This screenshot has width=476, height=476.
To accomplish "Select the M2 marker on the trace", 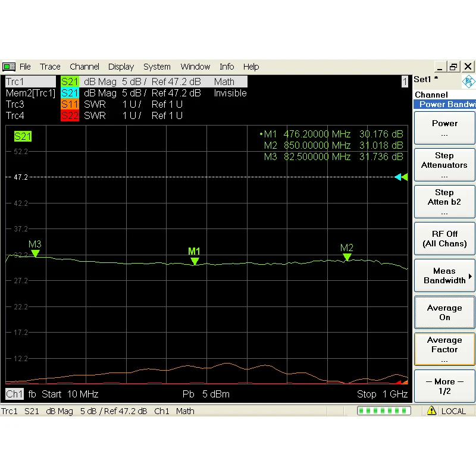I will [347, 257].
